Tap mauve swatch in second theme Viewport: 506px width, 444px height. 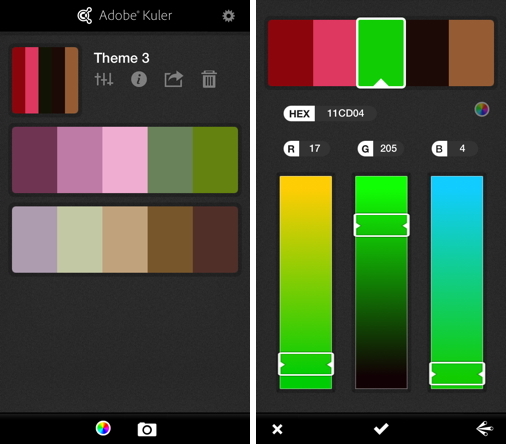80,160
